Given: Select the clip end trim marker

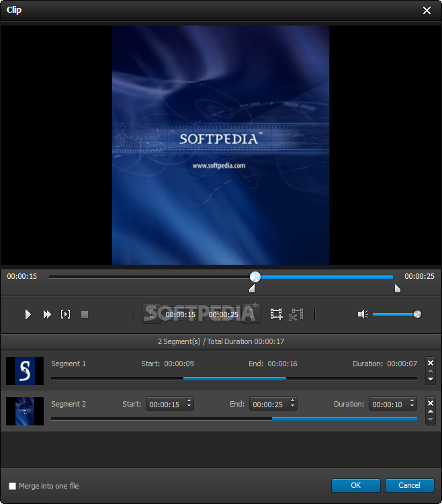Looking at the screenshot, I should coord(398,289).
